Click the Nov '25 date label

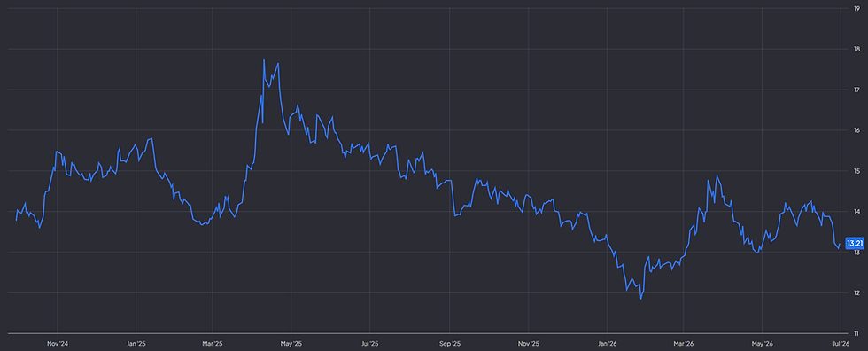coord(529,344)
